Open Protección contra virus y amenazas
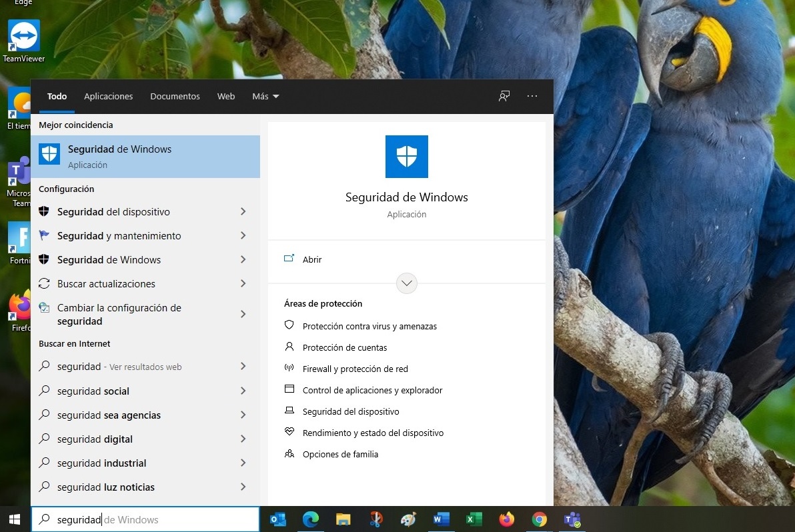Screen dimensions: 795x532 (x=369, y=326)
